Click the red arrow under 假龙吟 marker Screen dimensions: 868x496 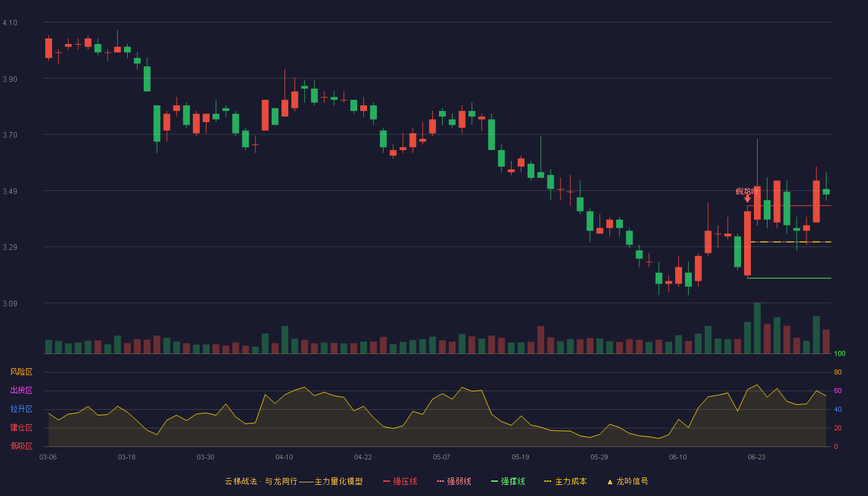(x=747, y=198)
